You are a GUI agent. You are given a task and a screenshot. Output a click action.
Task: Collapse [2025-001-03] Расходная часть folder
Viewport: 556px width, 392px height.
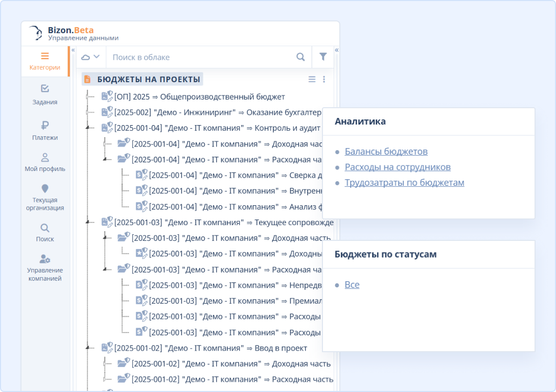105,269
